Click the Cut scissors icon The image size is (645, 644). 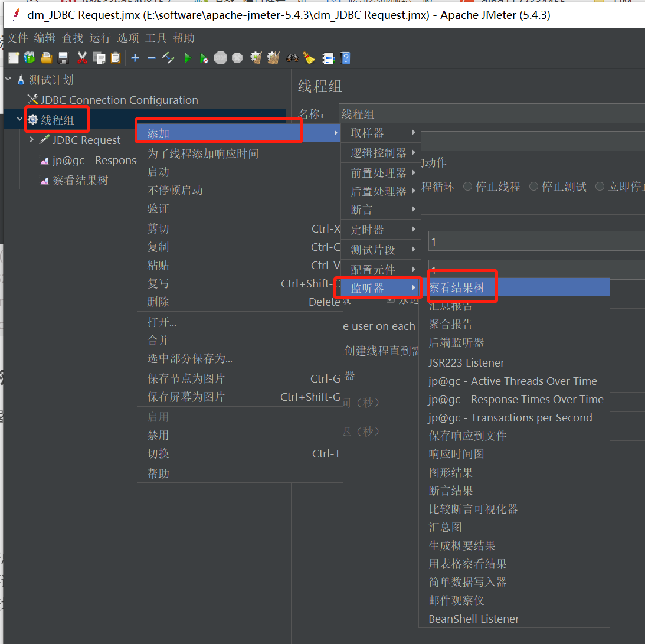click(82, 58)
